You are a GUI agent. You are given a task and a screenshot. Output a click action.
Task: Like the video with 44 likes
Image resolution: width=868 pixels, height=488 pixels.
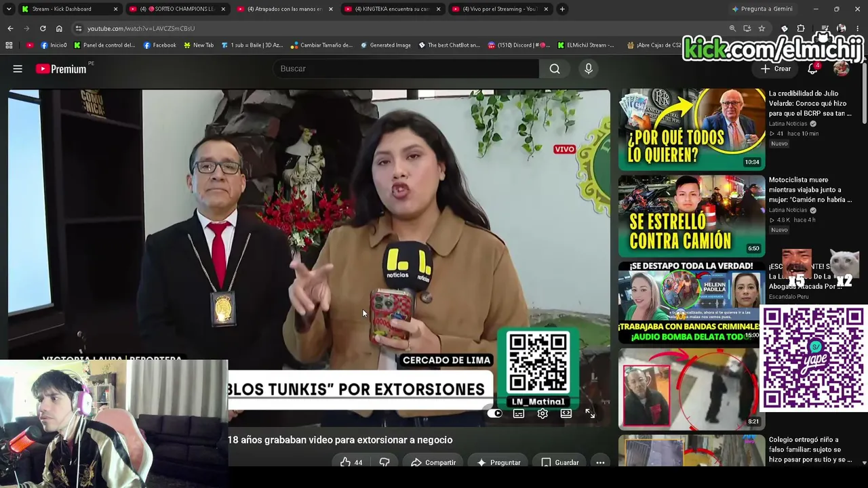click(x=351, y=462)
